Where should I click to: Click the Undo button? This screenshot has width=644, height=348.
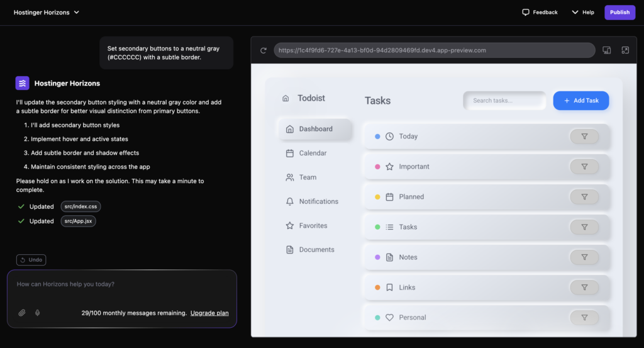click(x=31, y=260)
